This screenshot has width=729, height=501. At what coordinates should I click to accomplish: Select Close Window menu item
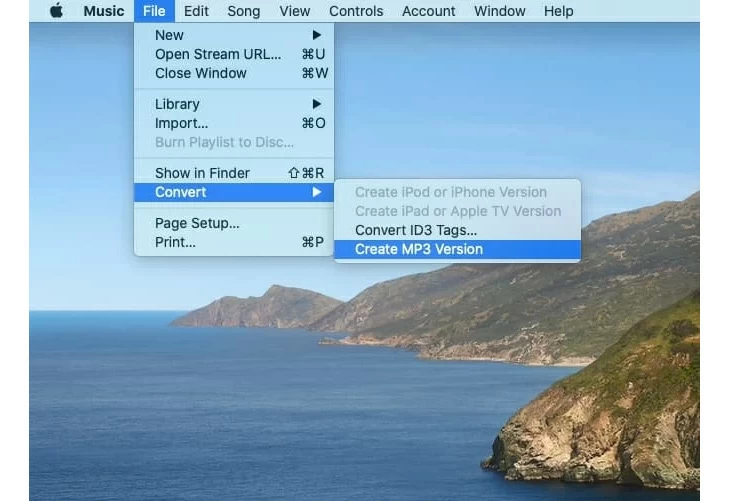point(234,73)
